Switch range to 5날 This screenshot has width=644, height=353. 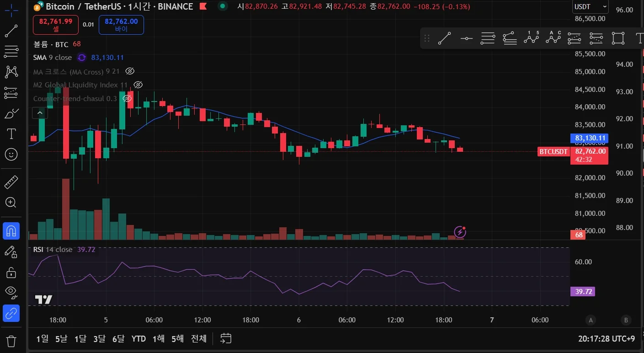(x=61, y=339)
